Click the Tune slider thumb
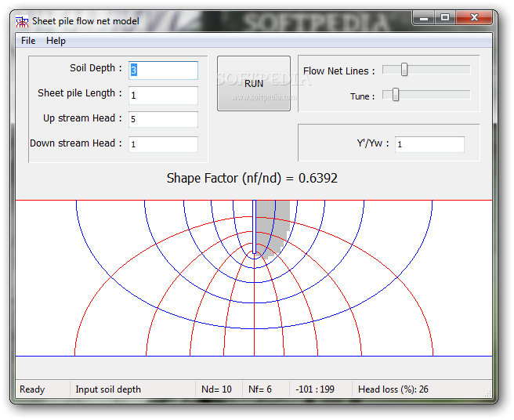 tap(396, 95)
